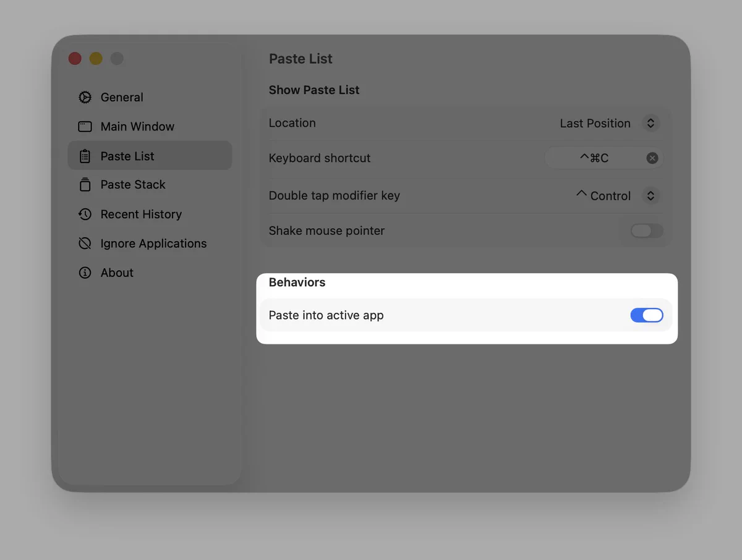The image size is (742, 560).
Task: Click the Keyboard shortcut label
Action: [320, 158]
